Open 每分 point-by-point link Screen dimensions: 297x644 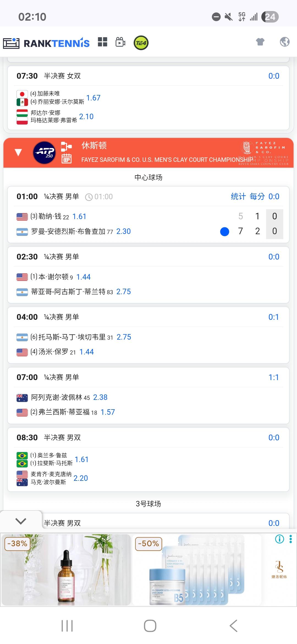(257, 197)
